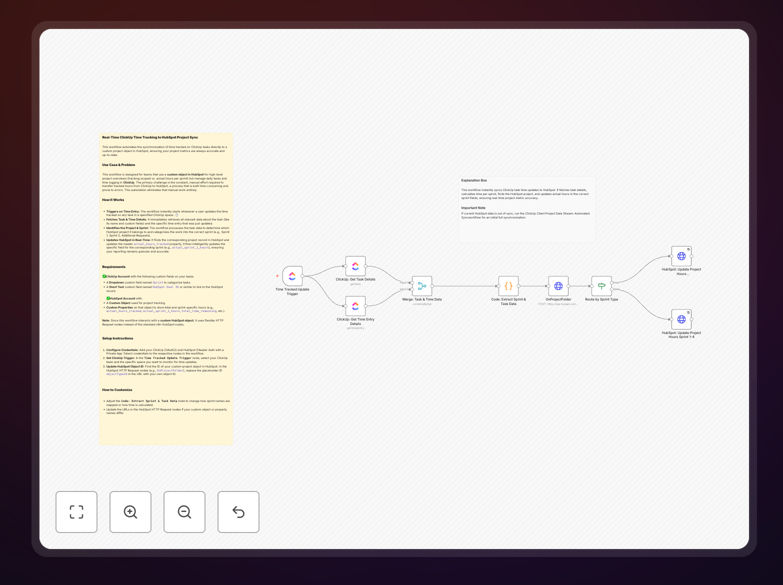The image size is (783, 585).
Task: Click the How to Customize heading
Action: point(117,390)
